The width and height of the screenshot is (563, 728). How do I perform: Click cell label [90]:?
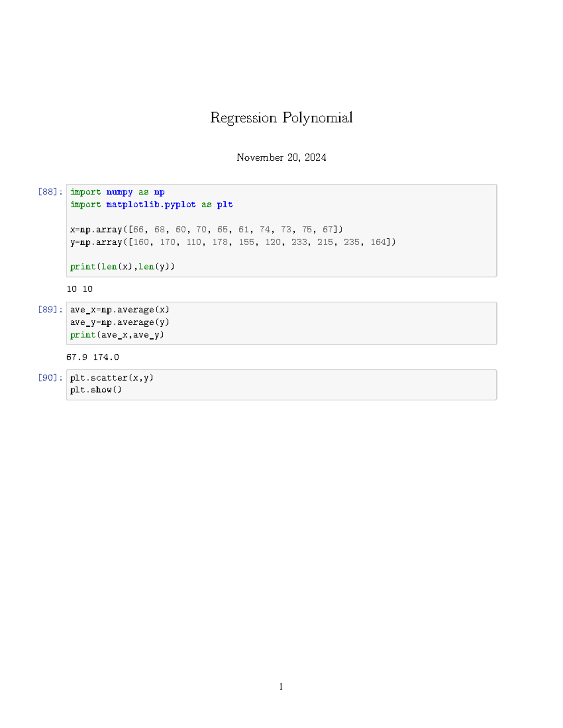coord(50,377)
